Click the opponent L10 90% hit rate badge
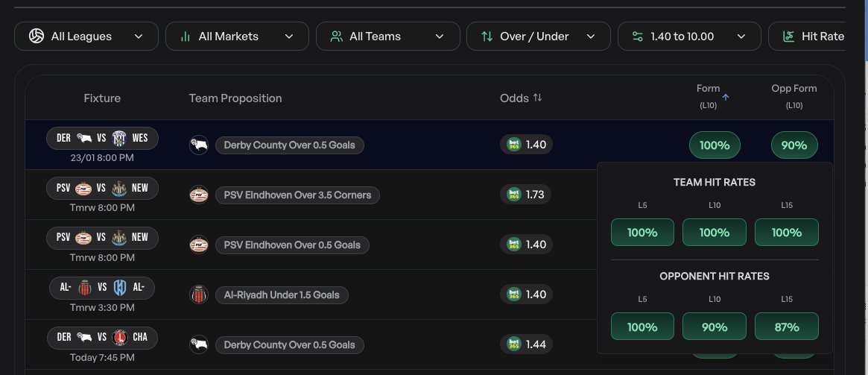 pos(715,327)
